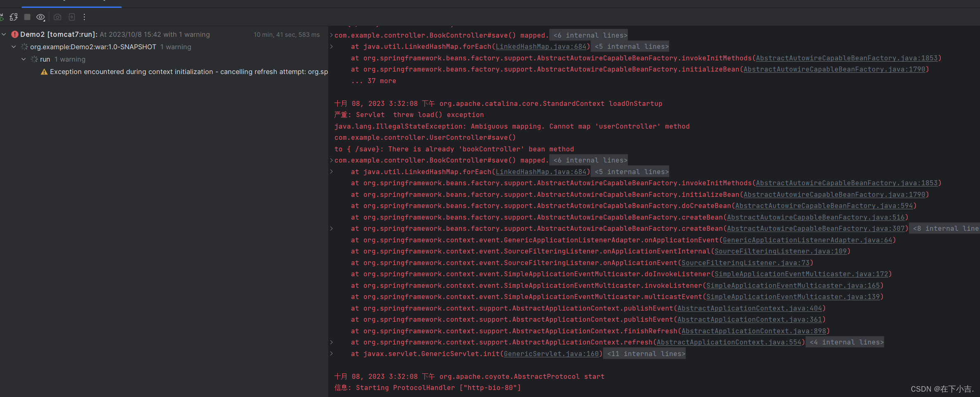Click yellow warning triangle on the Exception row
Image resolution: width=980 pixels, height=397 pixels.
(x=44, y=72)
